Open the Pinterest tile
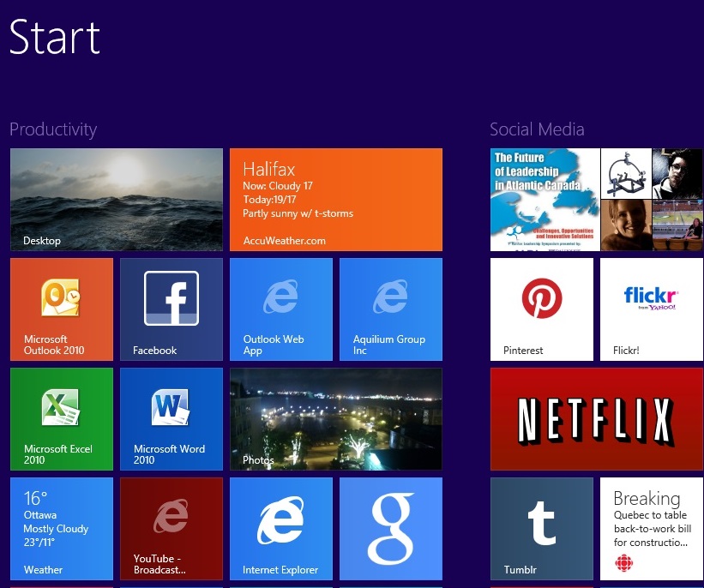This screenshot has width=704, height=588. (x=542, y=309)
